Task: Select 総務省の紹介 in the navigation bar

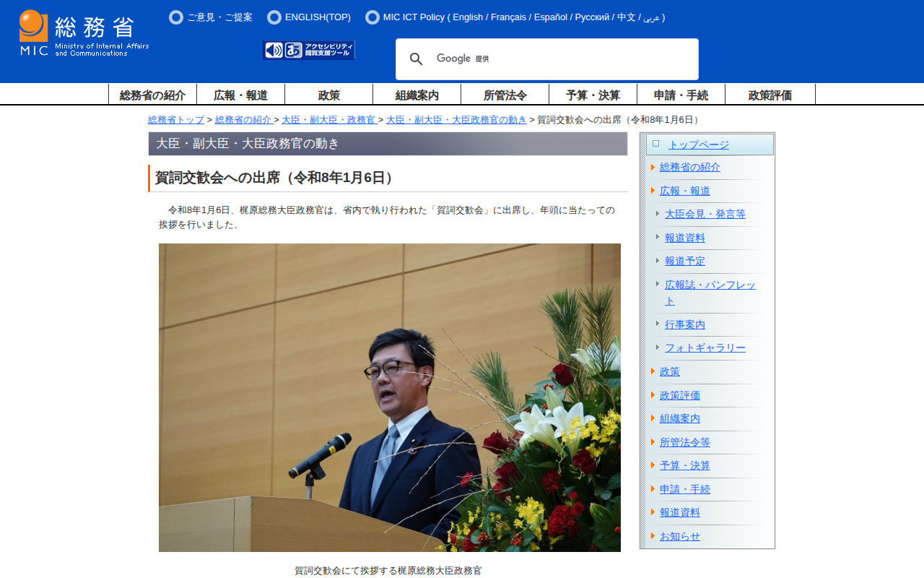Action: point(152,95)
